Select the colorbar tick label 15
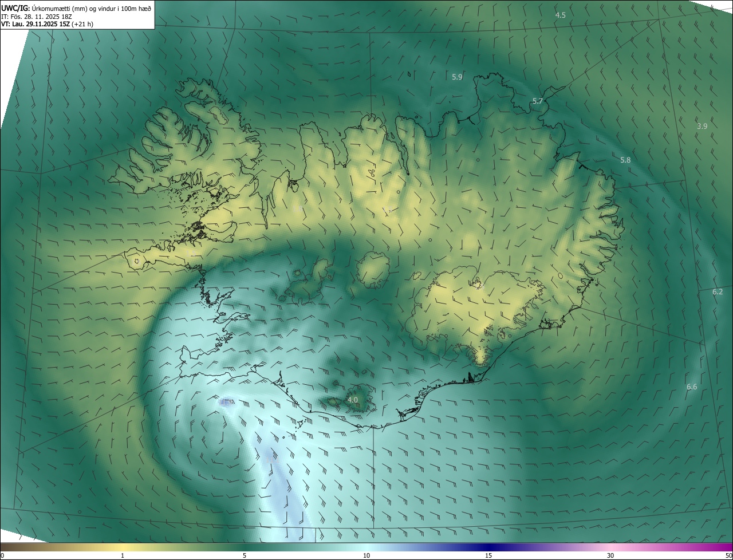The image size is (733, 560). (x=488, y=555)
